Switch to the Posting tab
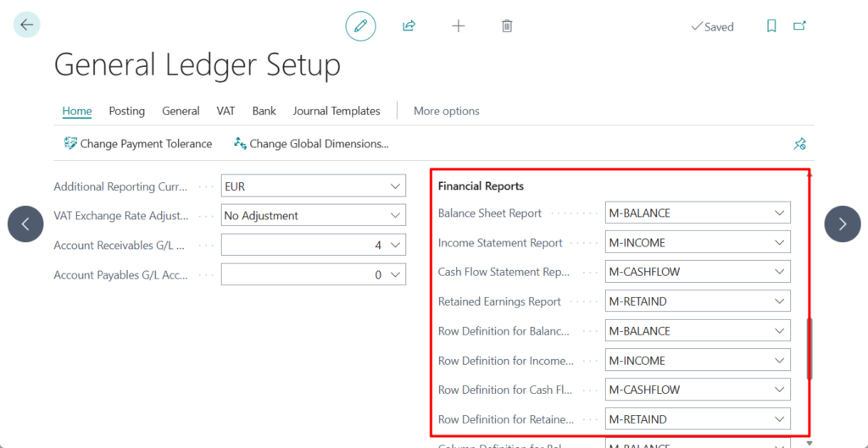868x448 pixels. pos(126,111)
